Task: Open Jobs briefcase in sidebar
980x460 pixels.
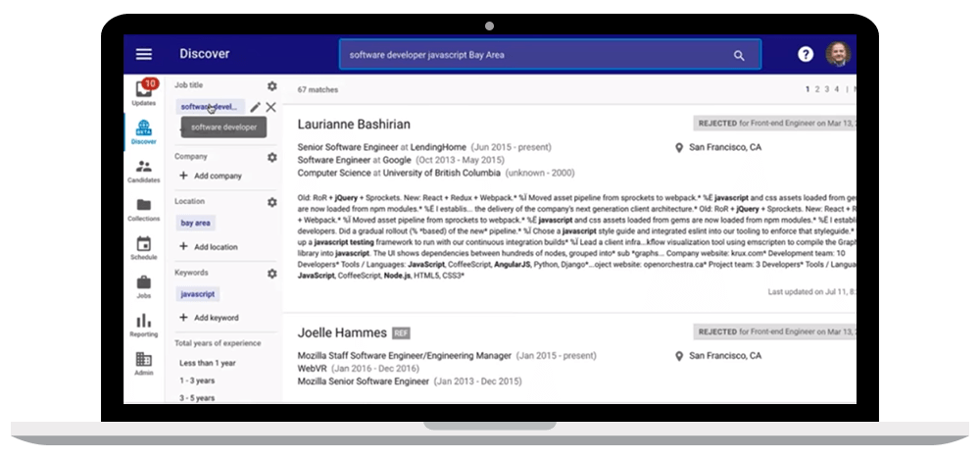Action: (144, 286)
